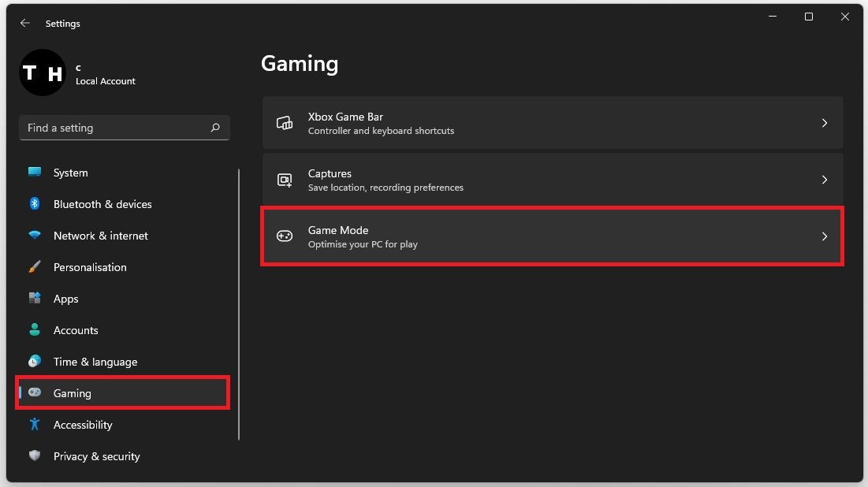The width and height of the screenshot is (868, 487).
Task: Click 'Optimise your PC for play' text
Action: click(363, 244)
